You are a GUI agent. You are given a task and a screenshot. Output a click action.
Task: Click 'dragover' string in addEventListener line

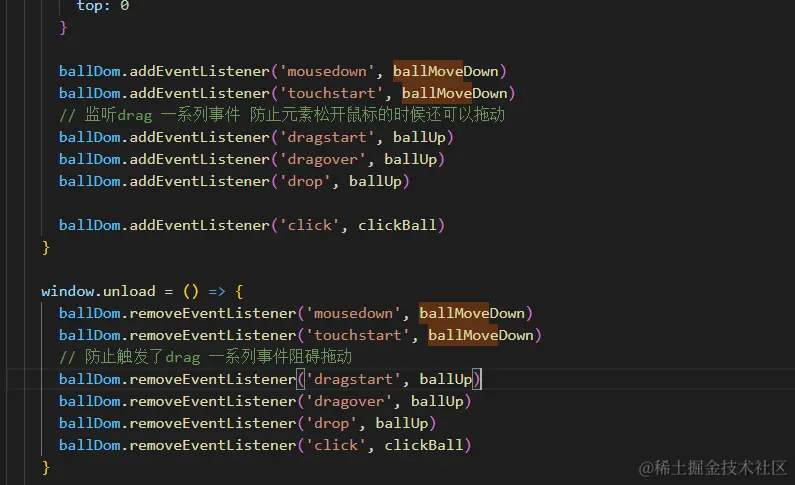tap(322, 159)
